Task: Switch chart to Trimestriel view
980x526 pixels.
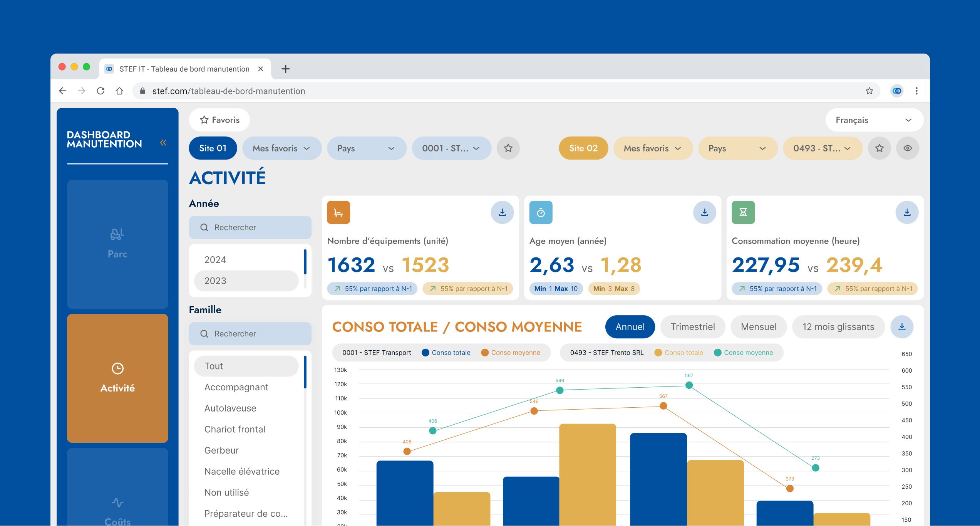Action: pyautogui.click(x=692, y=327)
